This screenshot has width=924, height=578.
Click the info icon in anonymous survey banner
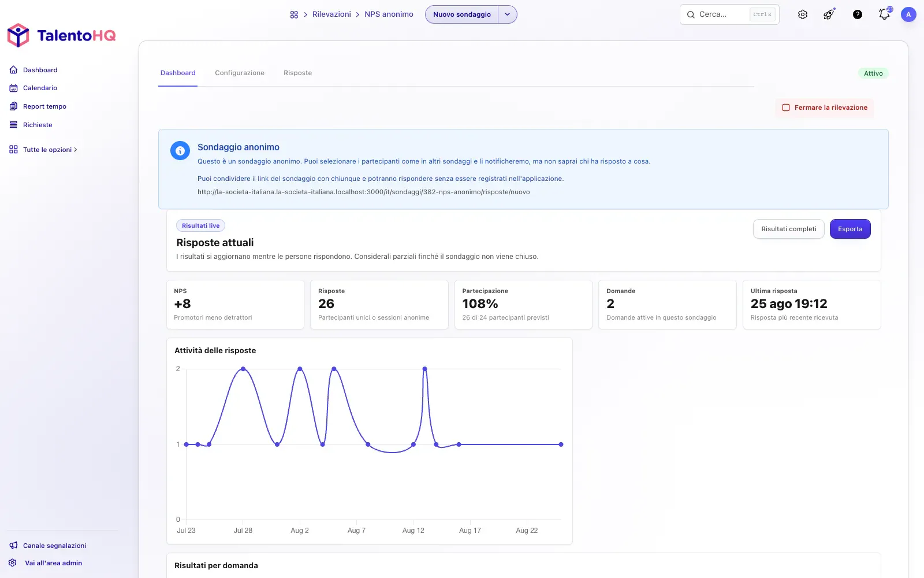(x=180, y=151)
